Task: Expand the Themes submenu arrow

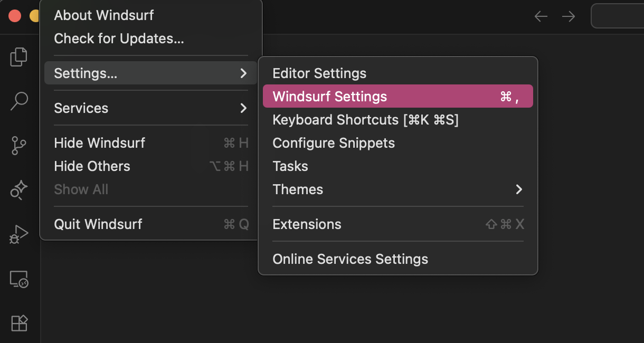Action: (x=519, y=189)
